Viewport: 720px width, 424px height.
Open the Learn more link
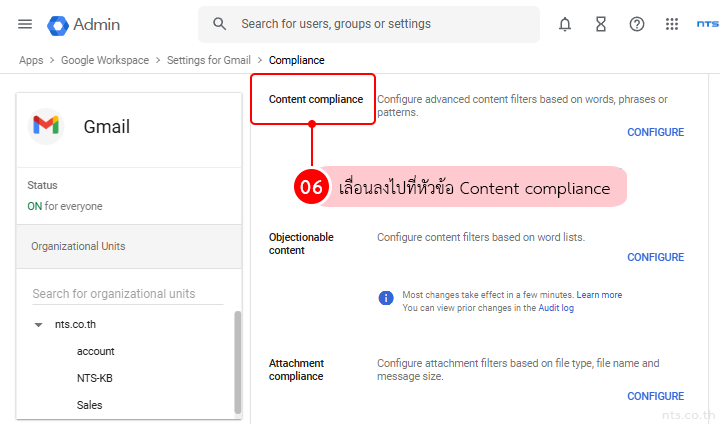pos(599,295)
